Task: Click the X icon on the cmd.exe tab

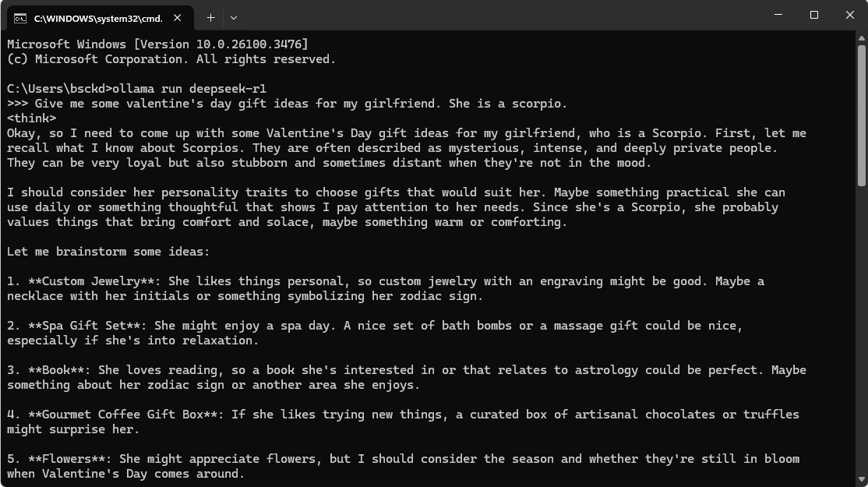Action: click(x=175, y=16)
